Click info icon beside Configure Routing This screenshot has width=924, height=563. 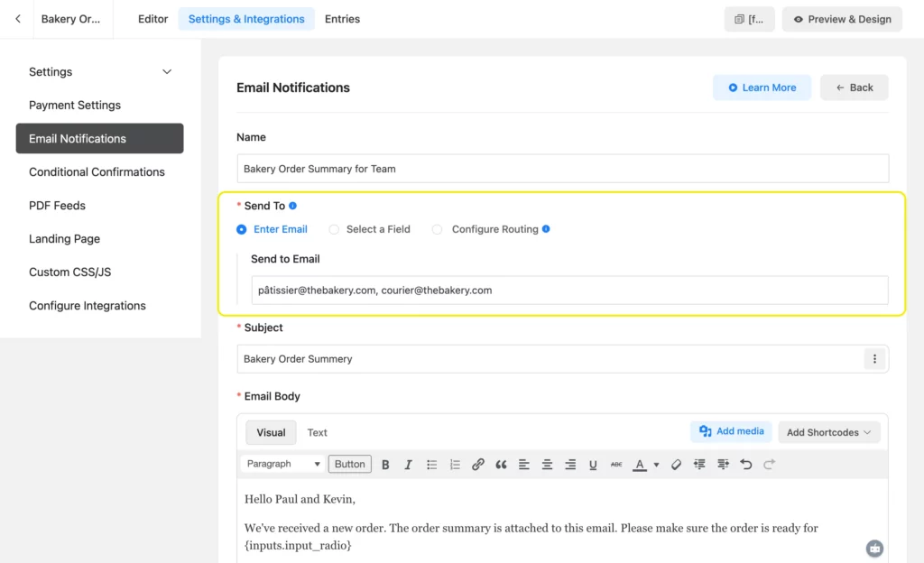(x=546, y=229)
